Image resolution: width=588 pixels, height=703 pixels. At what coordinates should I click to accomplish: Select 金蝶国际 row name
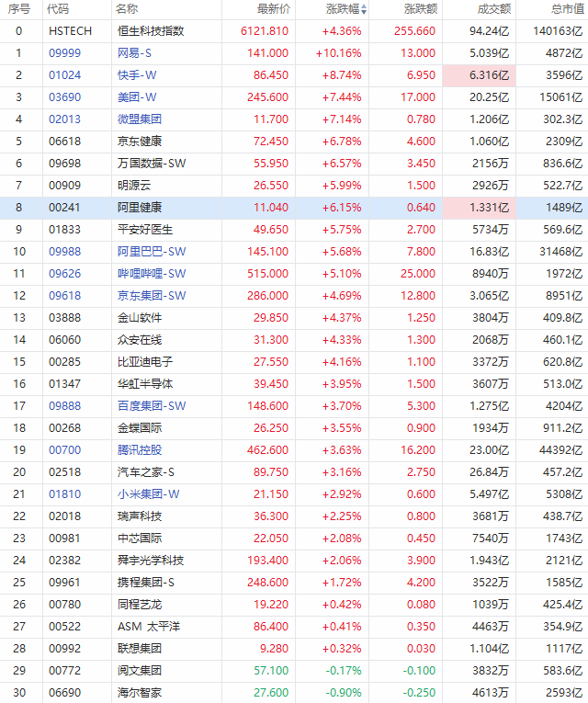tap(140, 427)
